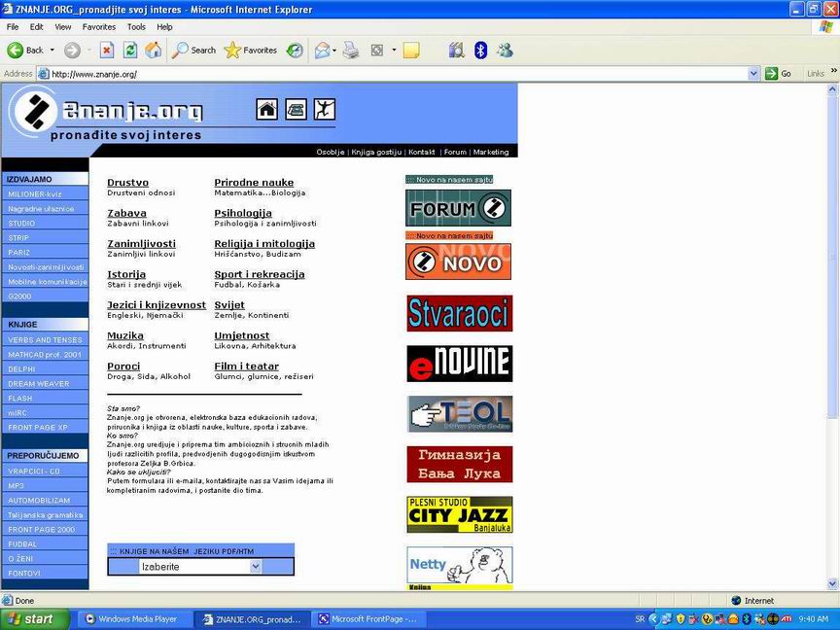Click the Refresh page icon

pyautogui.click(x=129, y=51)
